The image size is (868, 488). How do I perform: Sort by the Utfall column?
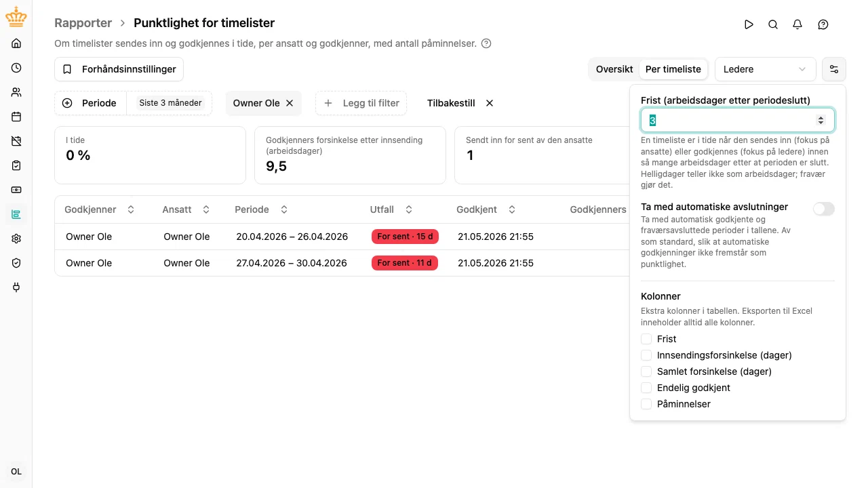[391, 209]
